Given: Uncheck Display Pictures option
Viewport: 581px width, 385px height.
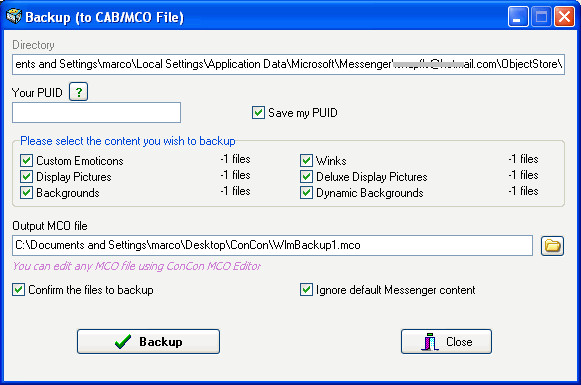Looking at the screenshot, I should (26, 176).
